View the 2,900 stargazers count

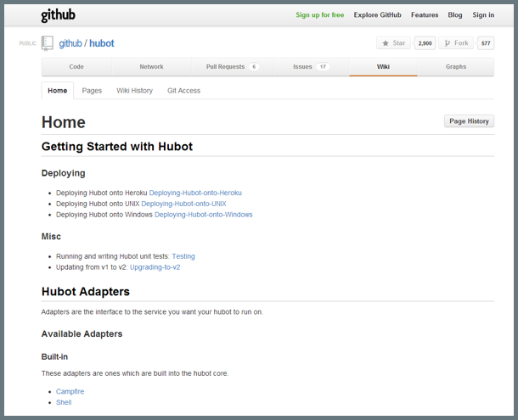pos(425,43)
